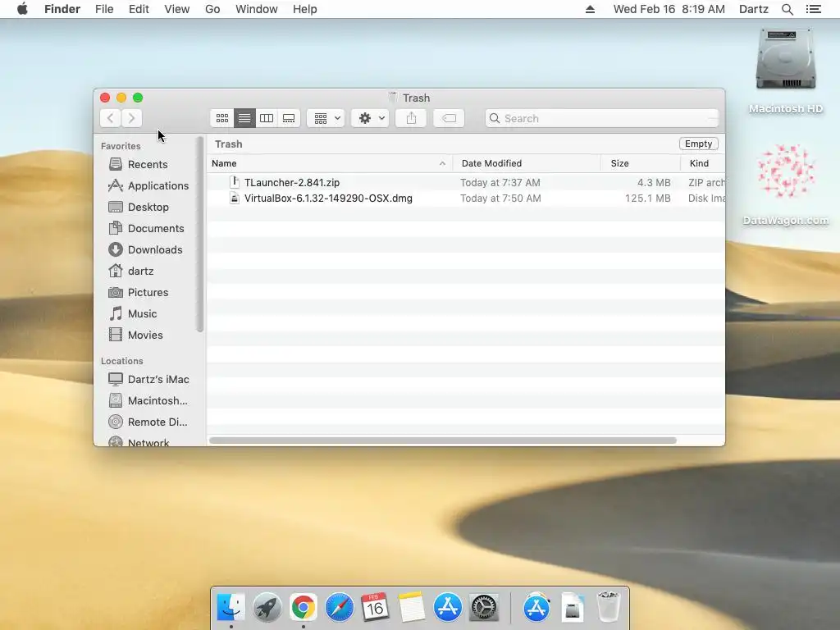The image size is (840, 630).
Task: Open Spotlight search magnifier in menu bar
Action: point(787,9)
